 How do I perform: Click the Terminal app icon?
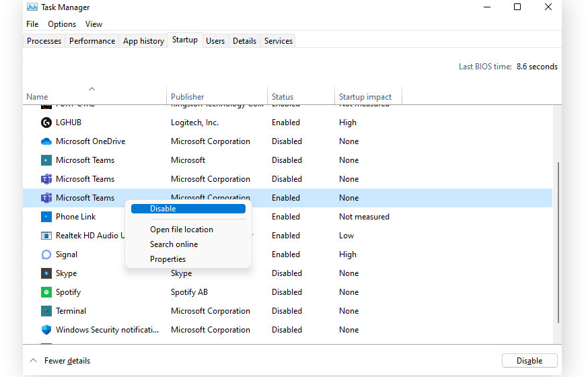click(x=46, y=311)
